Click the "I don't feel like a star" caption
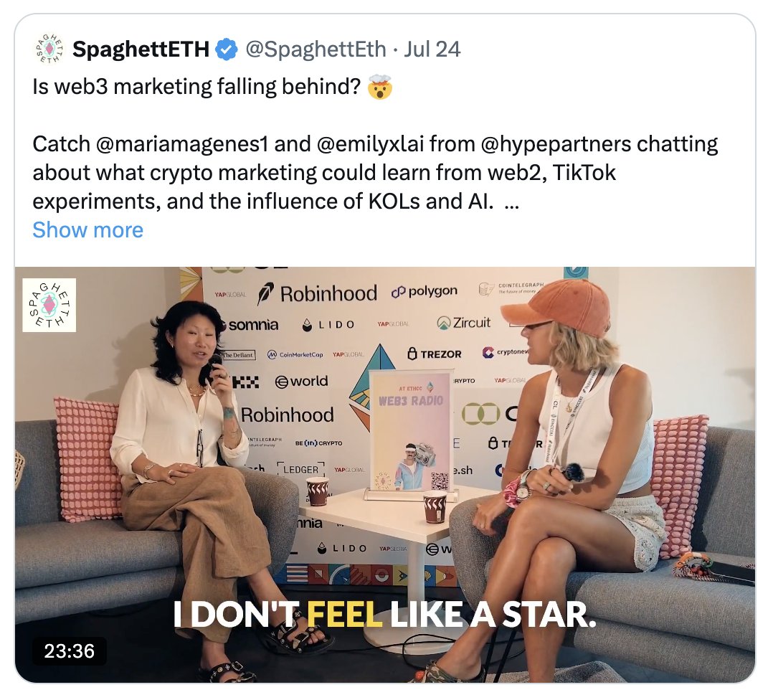The image size is (773, 700). 384,616
